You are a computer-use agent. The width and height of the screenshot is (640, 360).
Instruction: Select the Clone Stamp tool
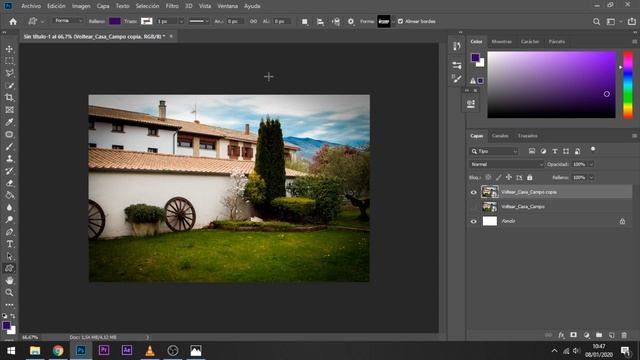pyautogui.click(x=9, y=159)
